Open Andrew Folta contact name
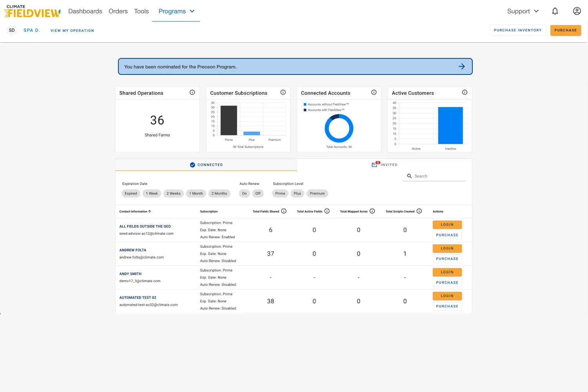Image resolution: width=588 pixels, height=392 pixels. [133, 250]
